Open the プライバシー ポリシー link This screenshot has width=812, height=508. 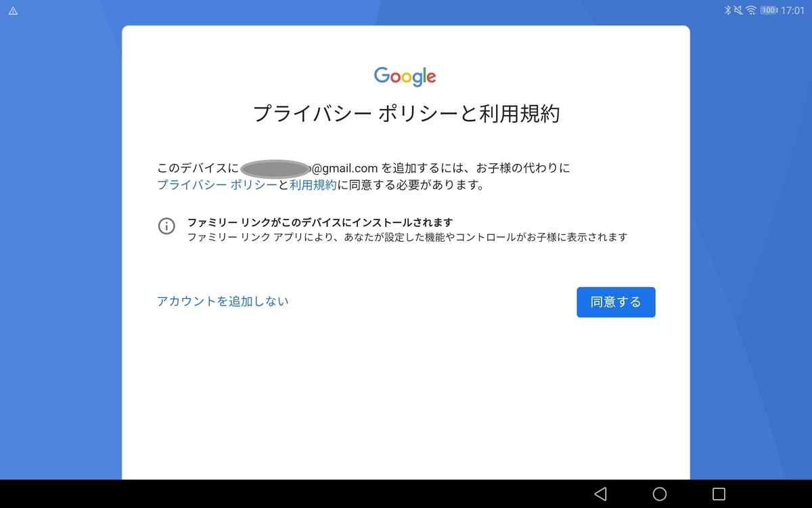217,185
